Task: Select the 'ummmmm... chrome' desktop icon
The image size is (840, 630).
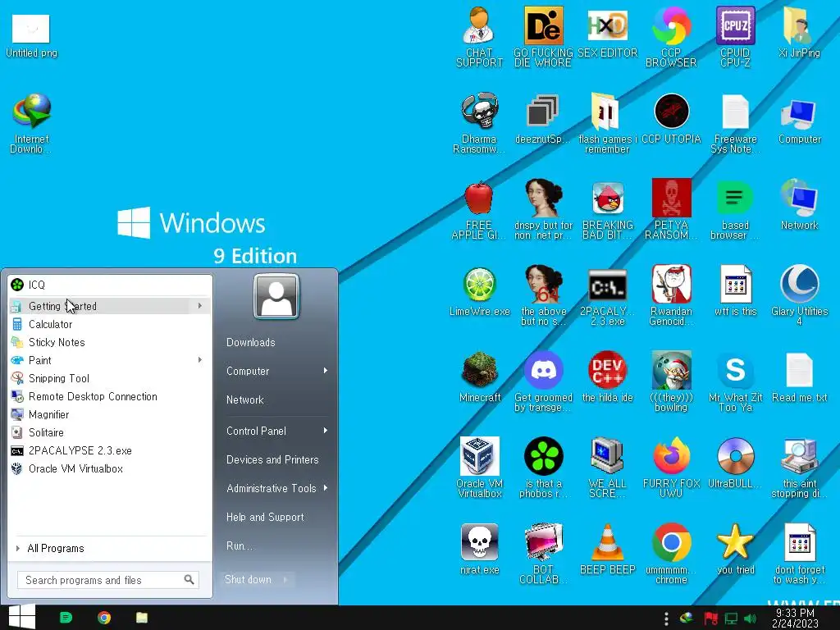Action: click(x=671, y=554)
